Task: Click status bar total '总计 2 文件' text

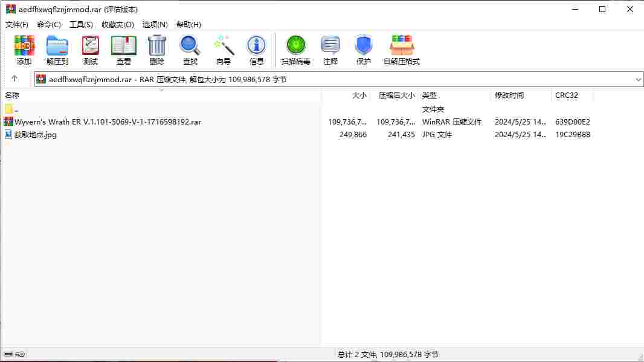Action: point(388,355)
